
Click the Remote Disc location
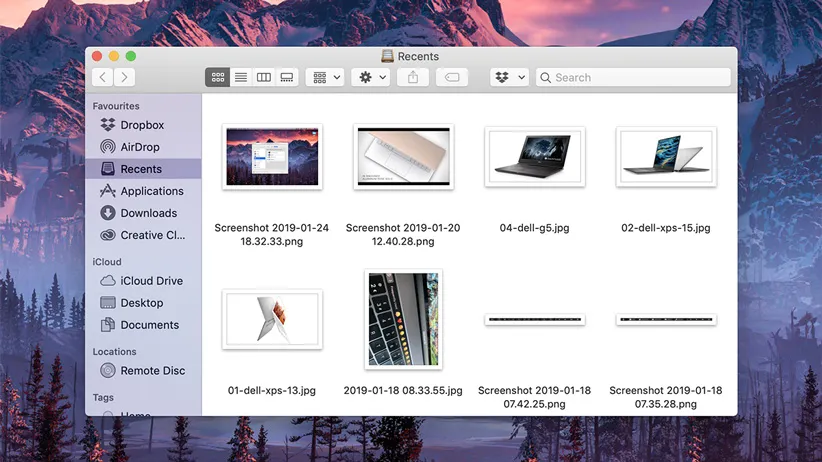pos(152,370)
